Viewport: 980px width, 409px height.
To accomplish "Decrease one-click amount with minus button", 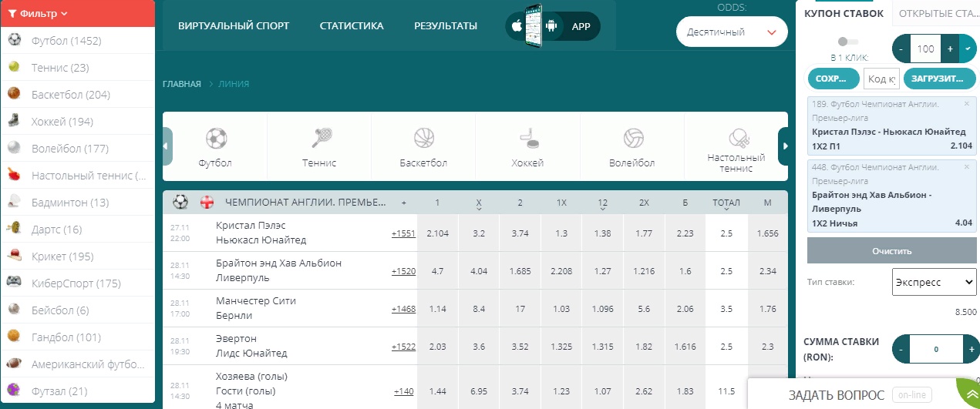I will coord(901,49).
